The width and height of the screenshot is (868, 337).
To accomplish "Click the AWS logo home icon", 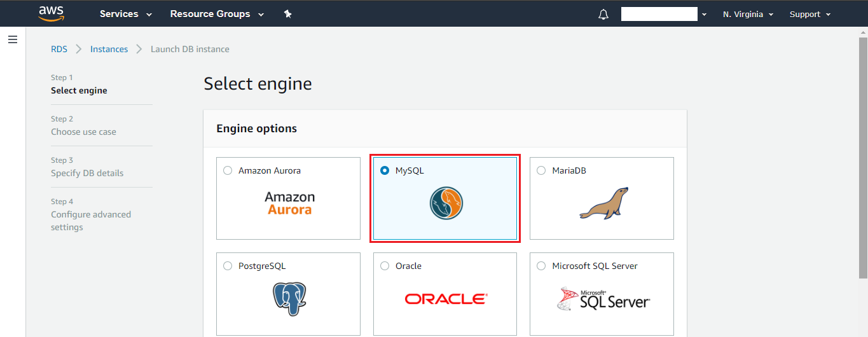I will click(51, 13).
